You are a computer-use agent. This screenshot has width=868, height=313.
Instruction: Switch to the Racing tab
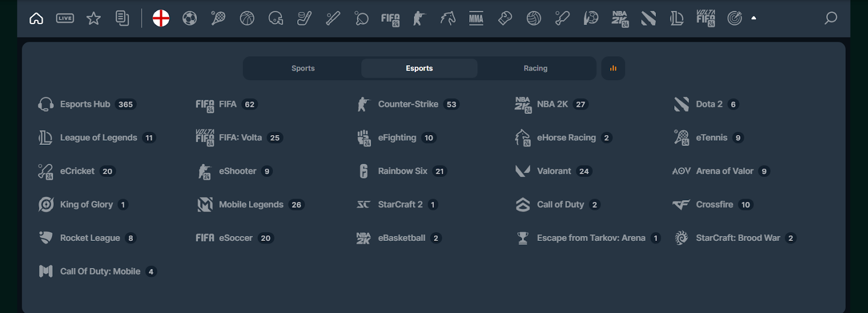[x=535, y=68]
